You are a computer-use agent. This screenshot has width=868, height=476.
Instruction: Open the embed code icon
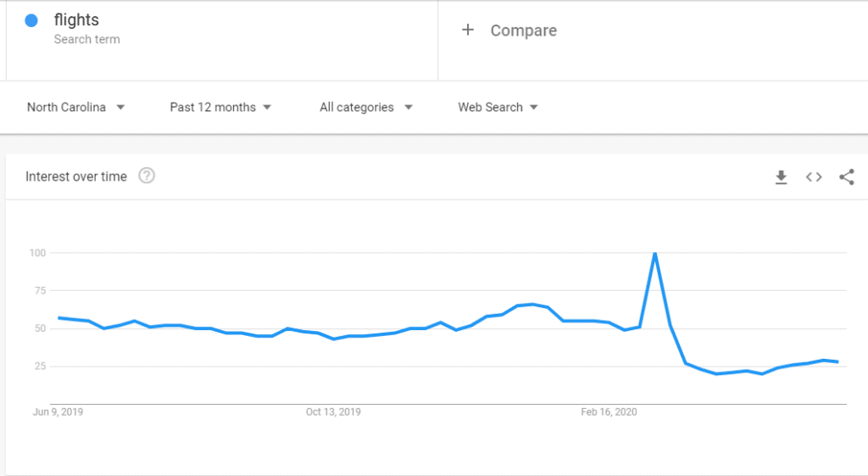pos(814,176)
